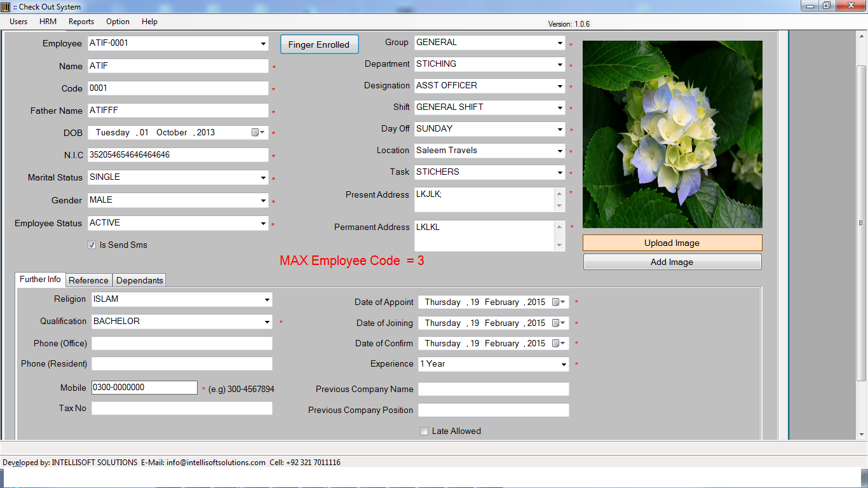Uncheck the Is Send Sms checkbox
868x488 pixels.
[92, 245]
